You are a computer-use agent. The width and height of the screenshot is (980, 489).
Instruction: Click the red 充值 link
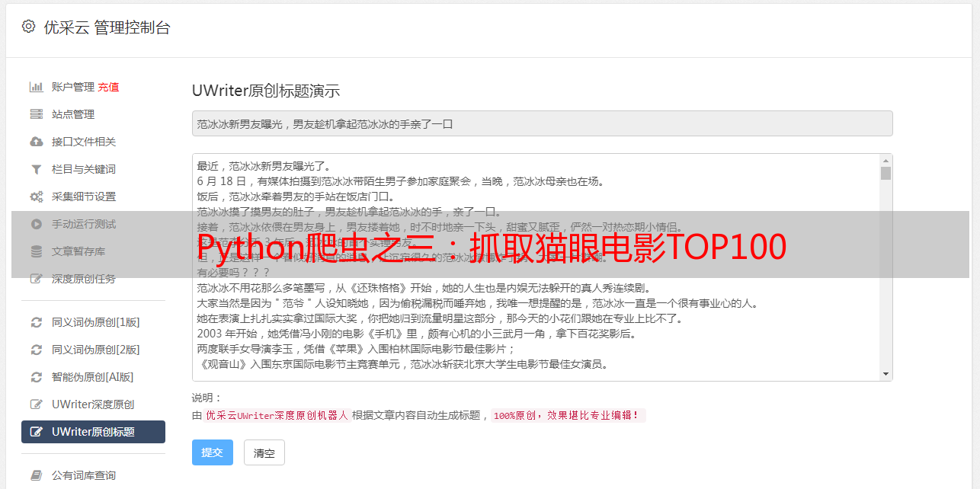point(108,87)
